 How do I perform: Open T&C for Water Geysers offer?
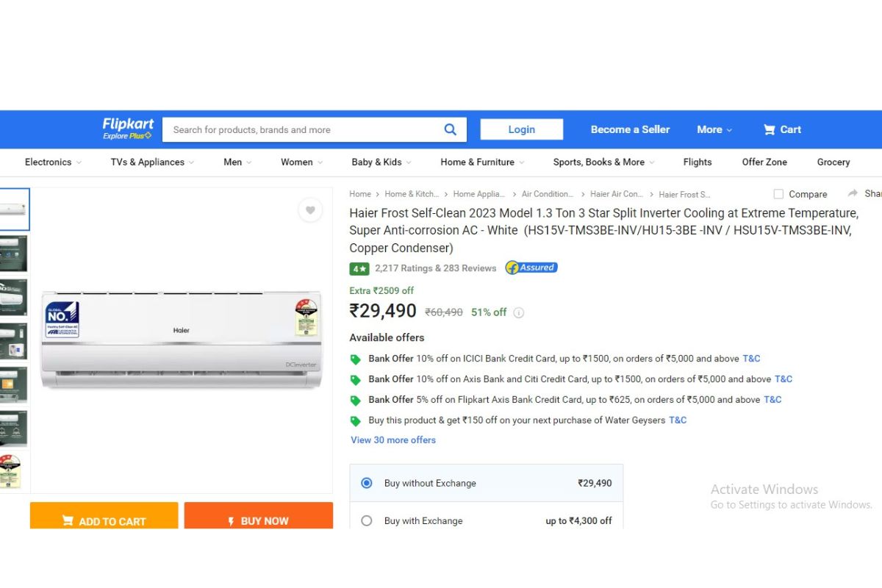[678, 420]
